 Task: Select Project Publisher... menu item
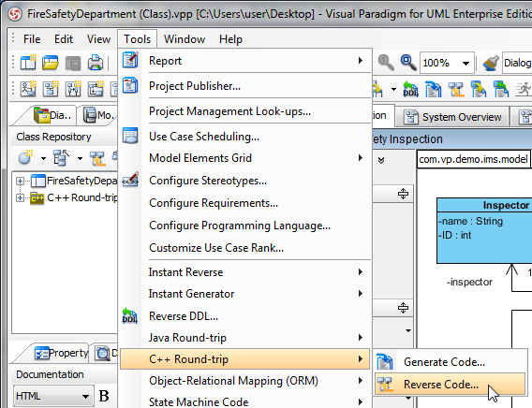[245, 86]
